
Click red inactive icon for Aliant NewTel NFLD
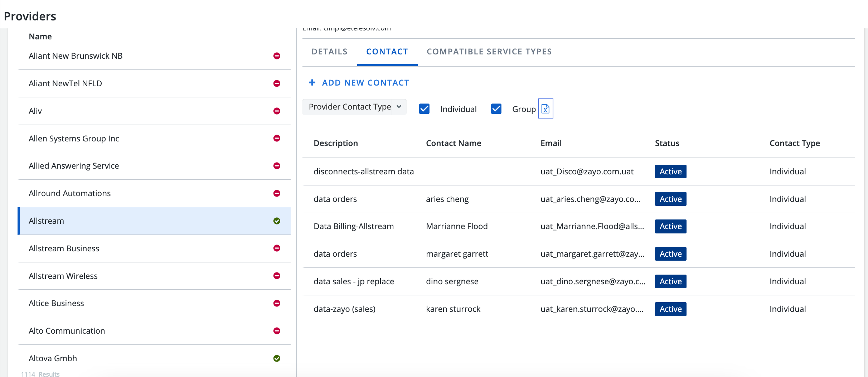(277, 83)
